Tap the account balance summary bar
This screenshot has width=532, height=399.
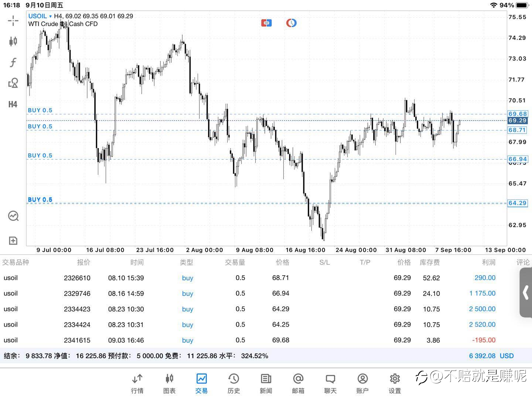point(266,356)
